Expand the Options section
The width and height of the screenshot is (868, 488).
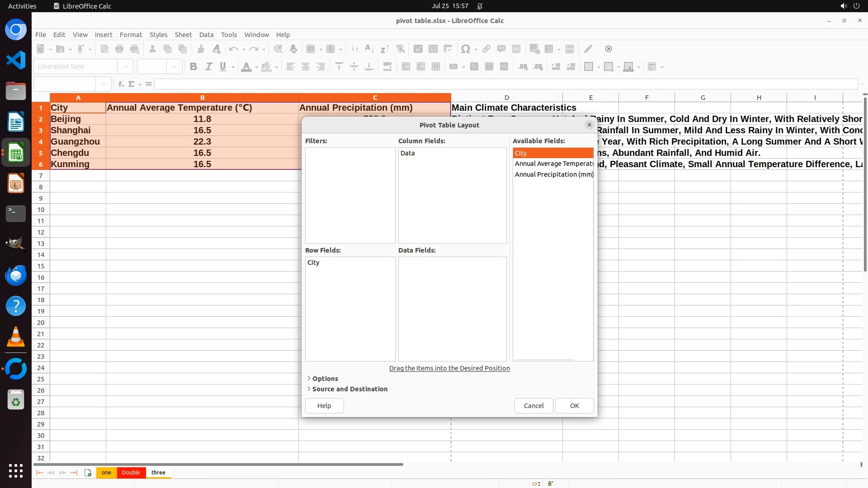[x=325, y=379]
